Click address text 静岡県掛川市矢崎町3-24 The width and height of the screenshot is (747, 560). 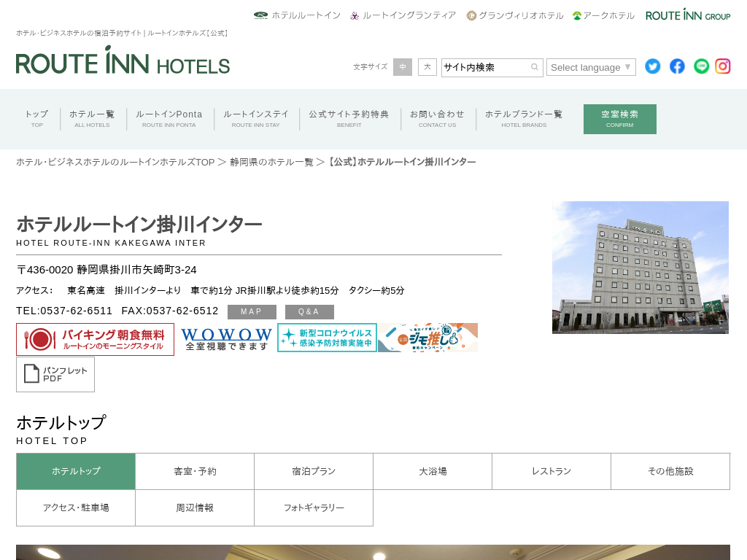tap(136, 270)
